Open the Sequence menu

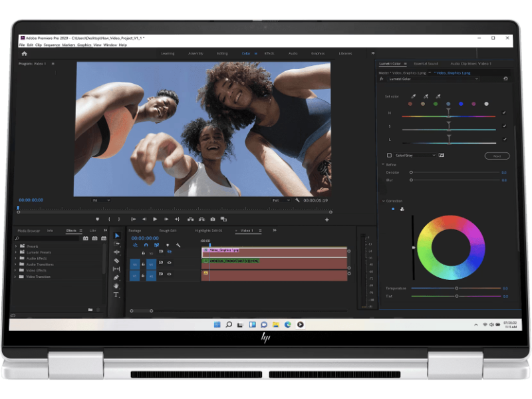52,45
